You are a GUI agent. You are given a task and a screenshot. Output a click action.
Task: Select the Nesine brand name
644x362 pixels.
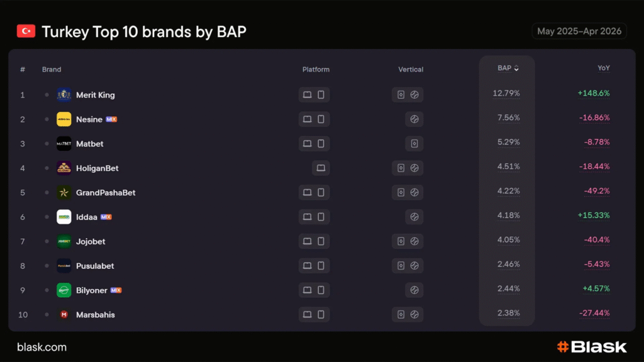tap(89, 119)
